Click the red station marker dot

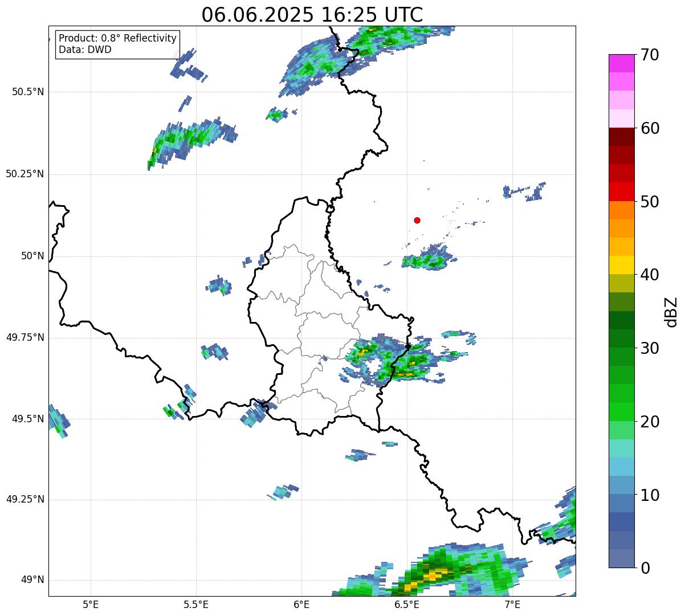click(417, 220)
